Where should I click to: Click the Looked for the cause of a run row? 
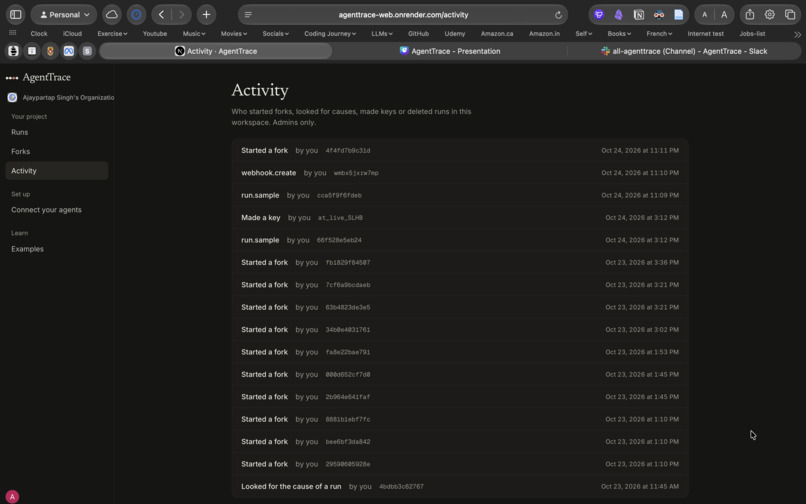click(x=460, y=487)
